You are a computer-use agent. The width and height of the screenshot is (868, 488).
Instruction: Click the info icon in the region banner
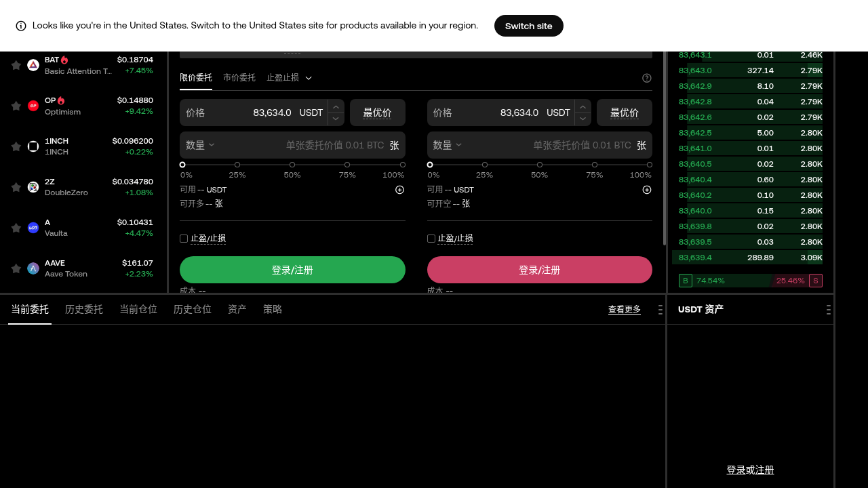point(21,26)
